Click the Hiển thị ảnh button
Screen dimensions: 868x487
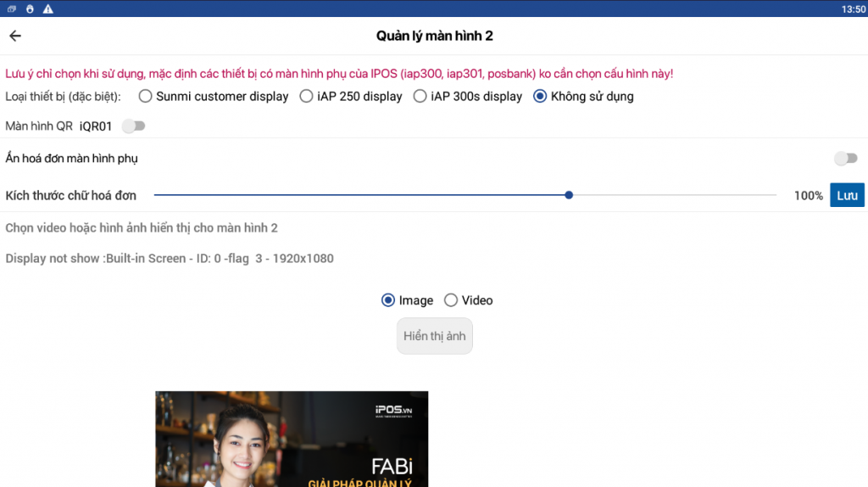[x=435, y=336]
